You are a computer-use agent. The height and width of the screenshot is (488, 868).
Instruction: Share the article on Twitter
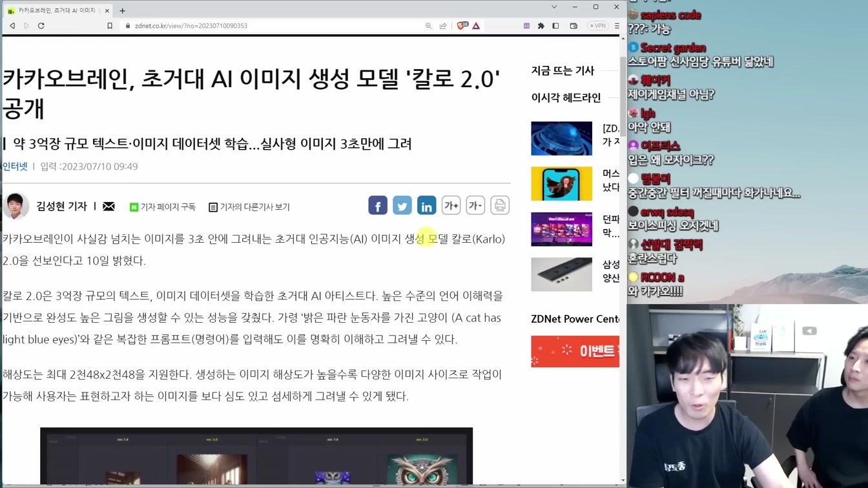[x=402, y=205]
